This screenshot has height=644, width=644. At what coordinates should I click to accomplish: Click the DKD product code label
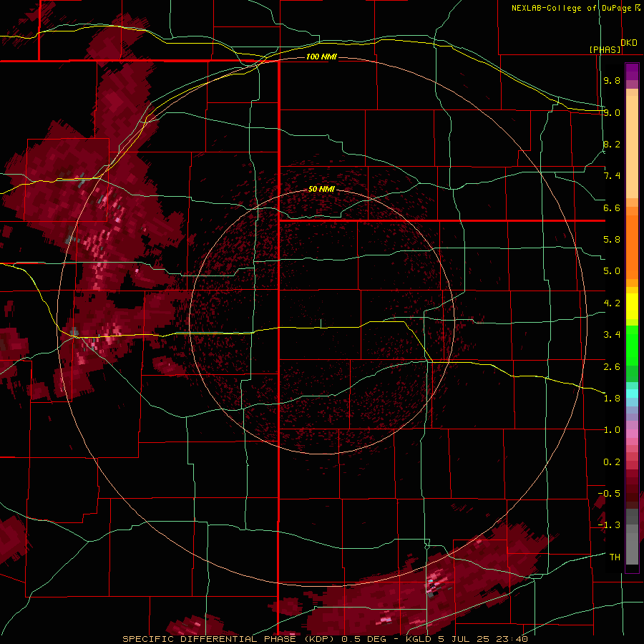pos(629,43)
